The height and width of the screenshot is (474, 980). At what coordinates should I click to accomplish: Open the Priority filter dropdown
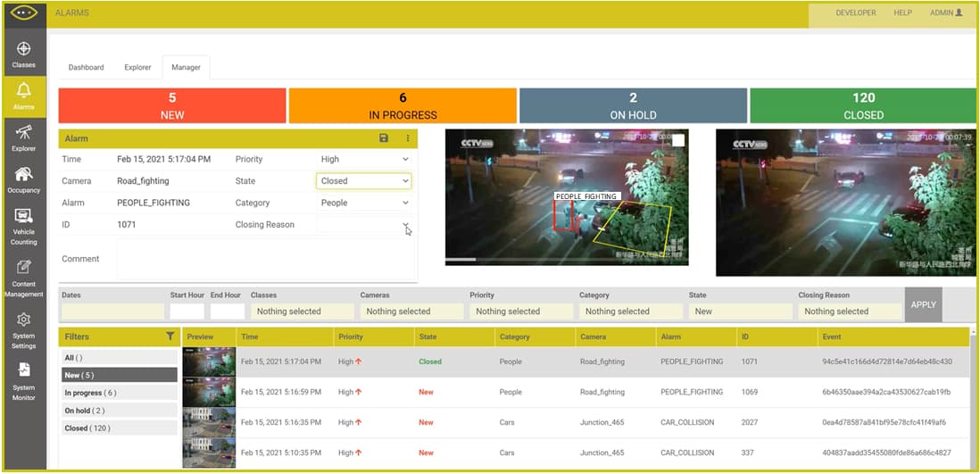(521, 312)
